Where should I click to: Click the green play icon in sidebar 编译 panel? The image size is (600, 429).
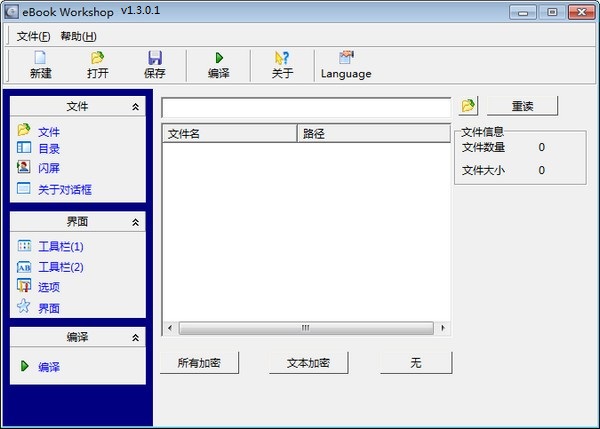(x=24, y=366)
